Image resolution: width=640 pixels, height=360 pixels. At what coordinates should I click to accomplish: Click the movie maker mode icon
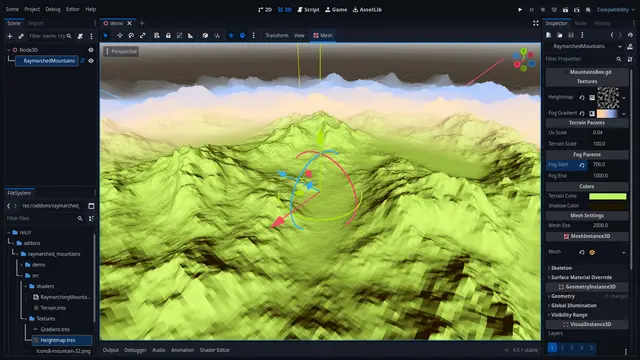coord(588,9)
